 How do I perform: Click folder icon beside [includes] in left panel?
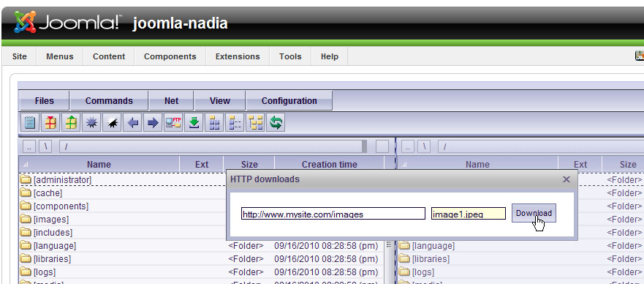pos(26,233)
